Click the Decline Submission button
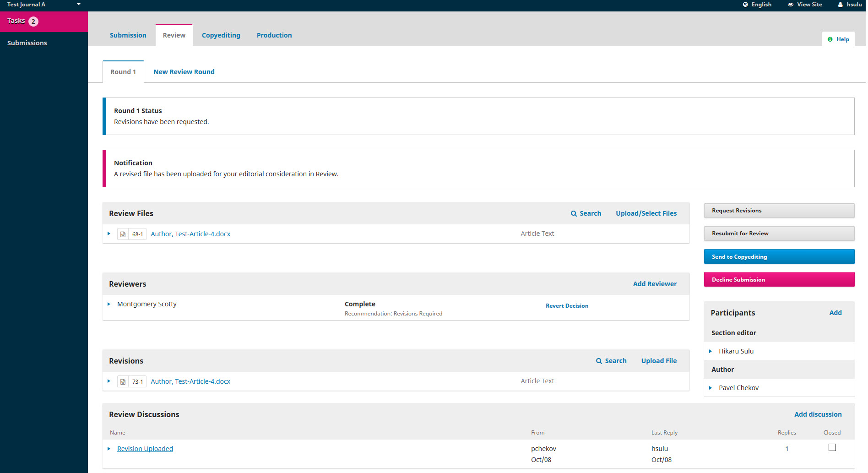Screen dimensions: 868x473 click(779, 279)
